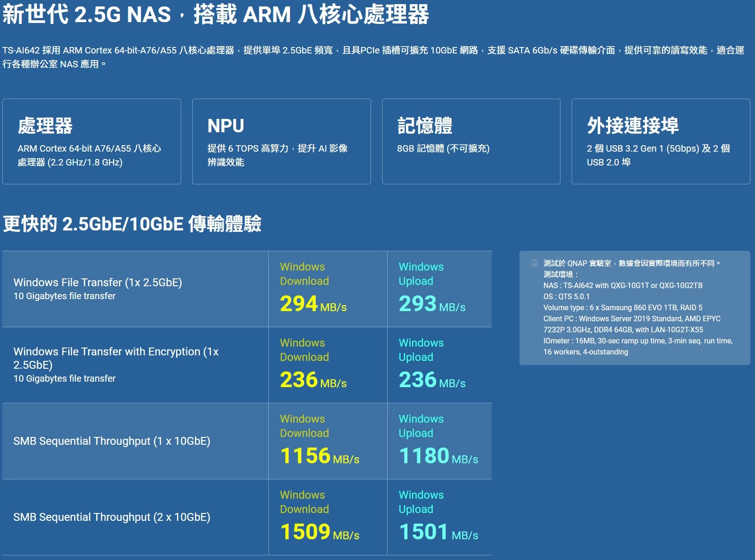Image resolution: width=755 pixels, height=560 pixels.
Task: Click the note line 測試於 QNAP 實驗室
Action: pyautogui.click(x=631, y=263)
